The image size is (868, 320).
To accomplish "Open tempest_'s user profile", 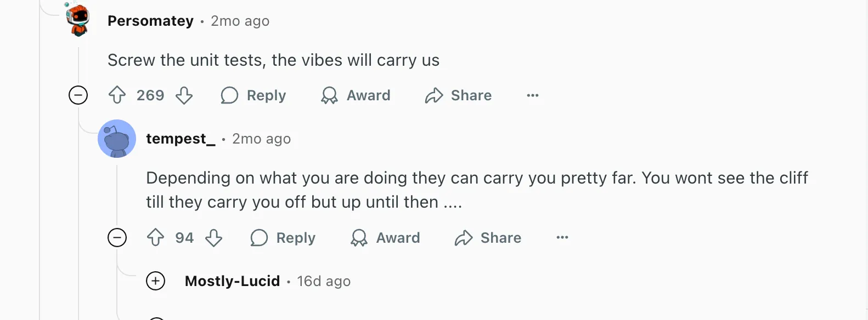I will [180, 139].
